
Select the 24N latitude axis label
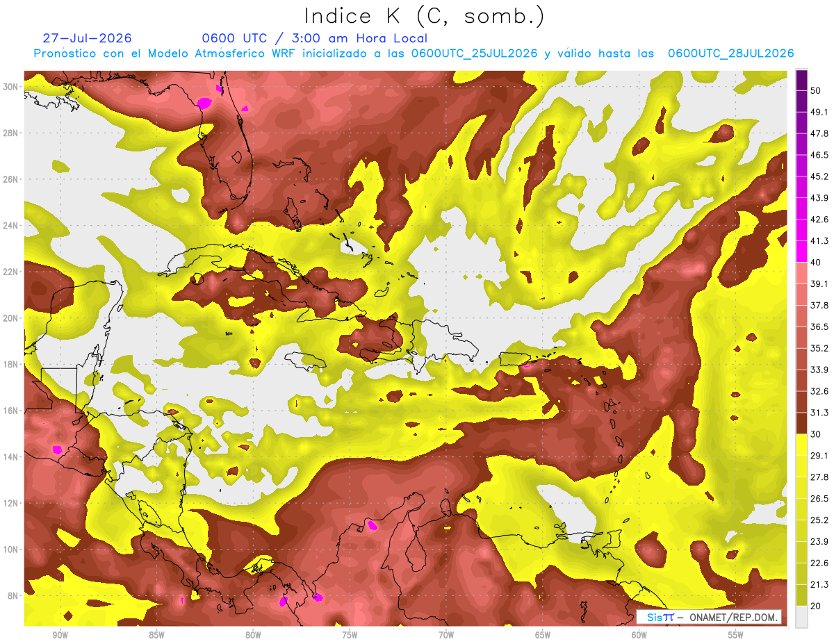pyautogui.click(x=11, y=225)
